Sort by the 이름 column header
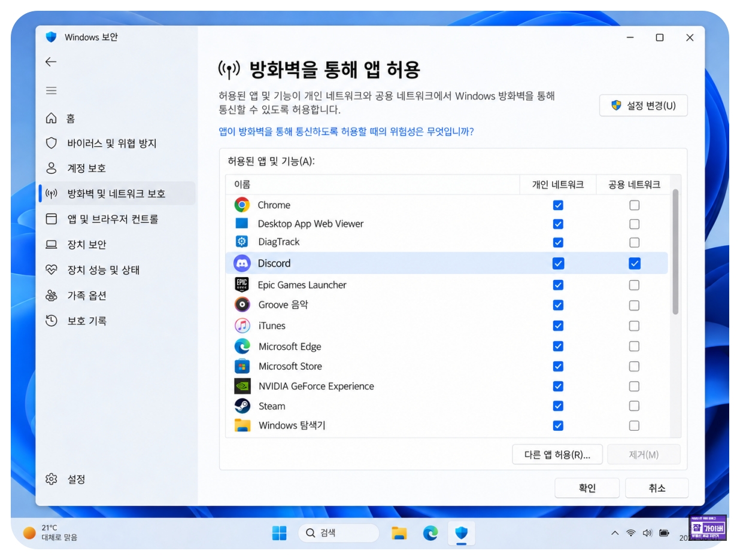 372,184
